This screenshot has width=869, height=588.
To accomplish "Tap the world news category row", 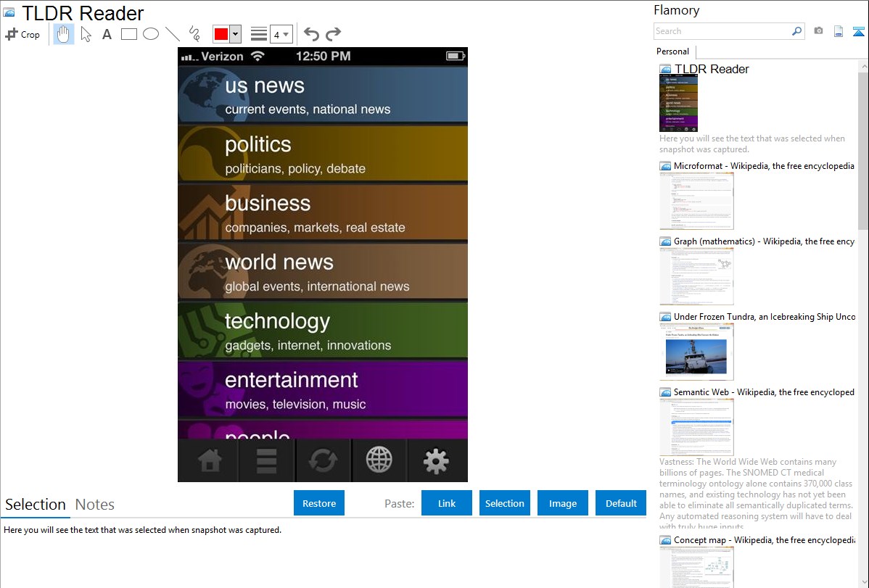I will point(323,272).
